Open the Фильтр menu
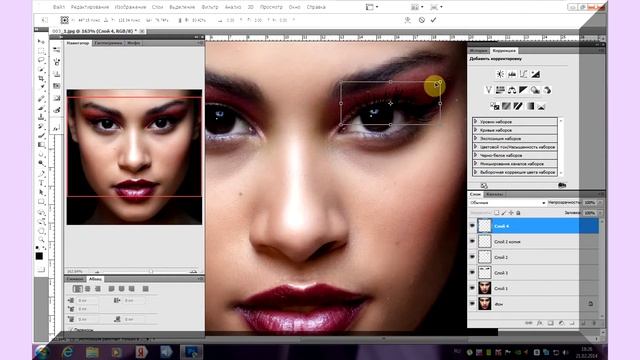640x360 pixels. pos(210,7)
